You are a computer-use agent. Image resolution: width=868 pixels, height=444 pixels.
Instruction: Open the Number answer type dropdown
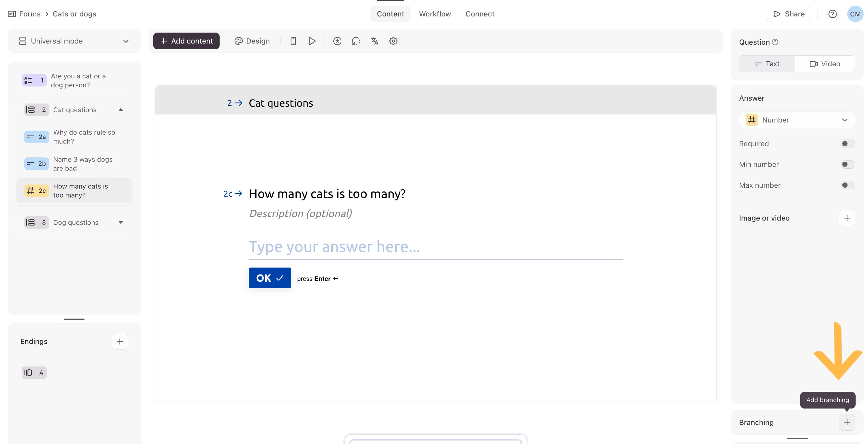coord(796,120)
